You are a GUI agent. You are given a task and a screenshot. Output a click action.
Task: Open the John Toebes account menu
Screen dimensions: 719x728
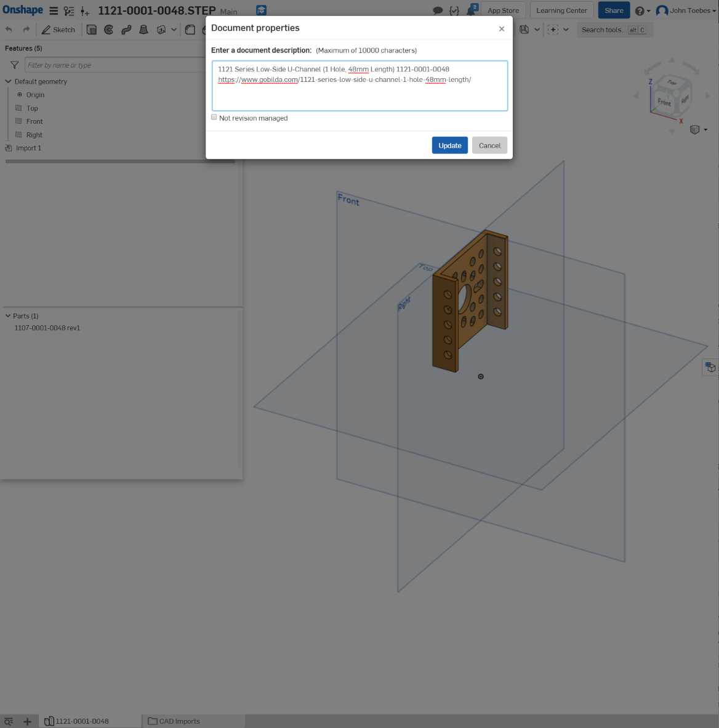(x=686, y=10)
